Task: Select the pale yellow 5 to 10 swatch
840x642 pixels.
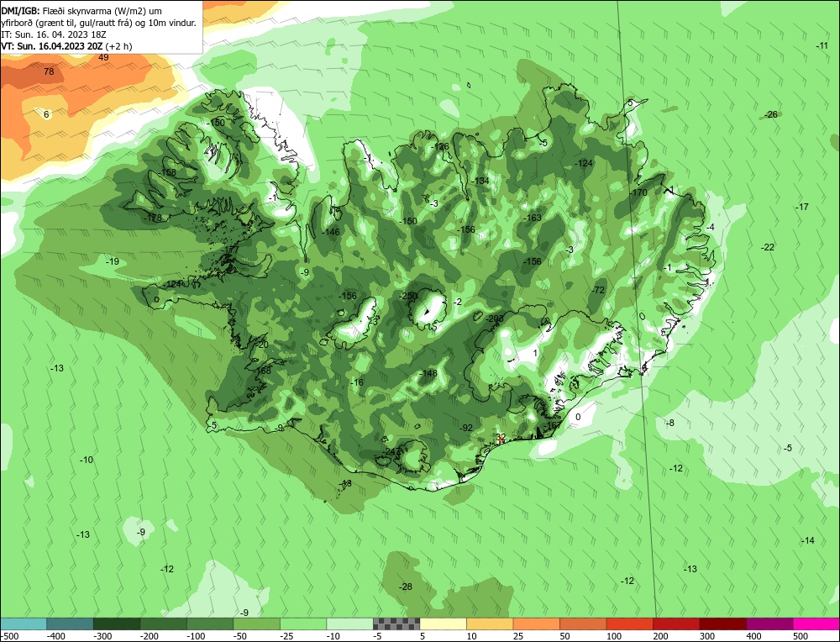Action: pyautogui.click(x=443, y=624)
